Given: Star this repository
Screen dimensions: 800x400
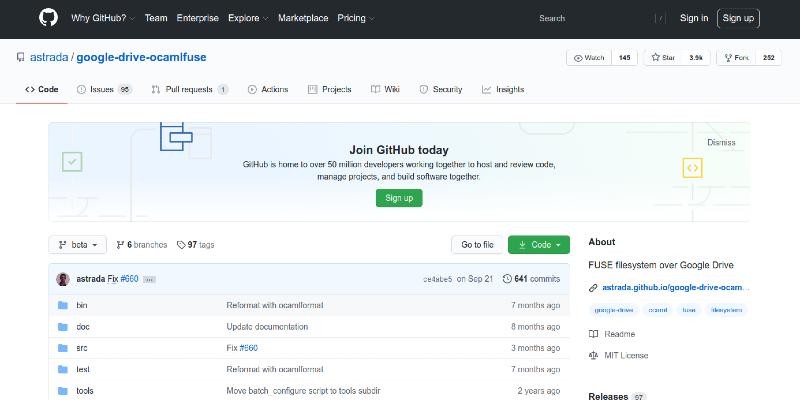Looking at the screenshot, I should tap(662, 58).
